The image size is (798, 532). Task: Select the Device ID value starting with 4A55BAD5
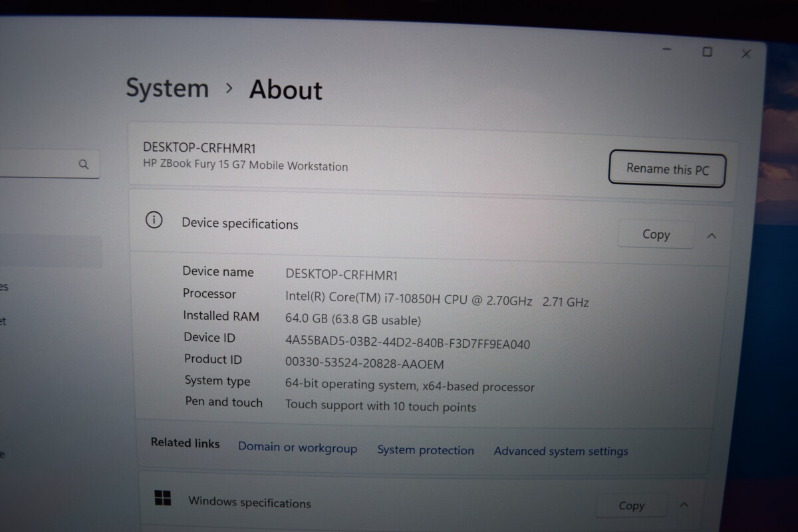[x=408, y=343]
